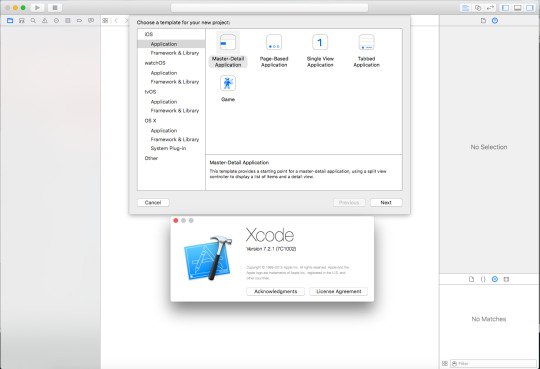Viewport: 540px width, 369px height.
Task: Click the Xcode version text
Action: [x=271, y=249]
